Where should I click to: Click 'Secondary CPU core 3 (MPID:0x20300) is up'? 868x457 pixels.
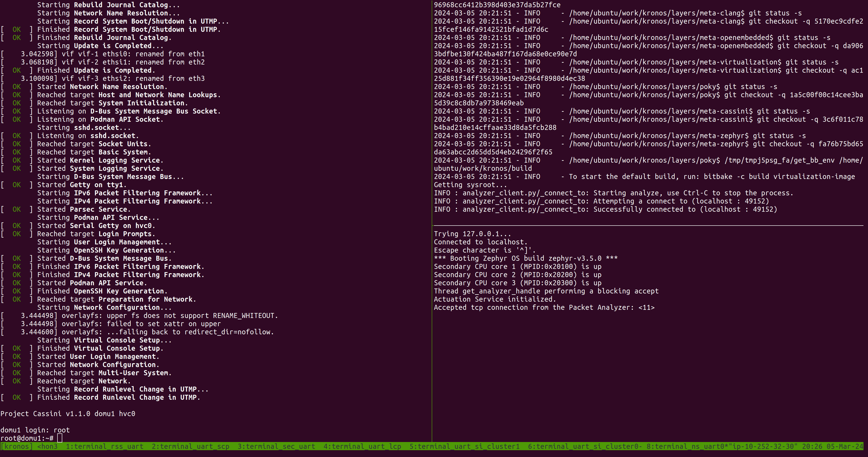pyautogui.click(x=518, y=283)
